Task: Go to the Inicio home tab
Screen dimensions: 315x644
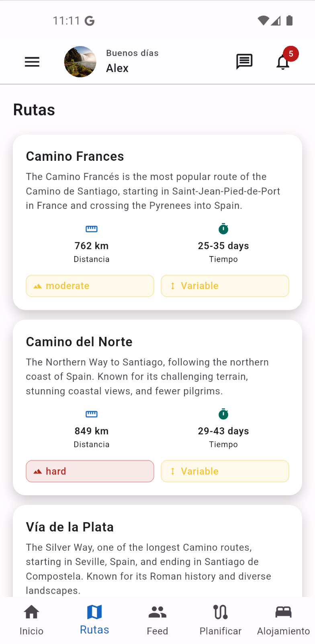Action: 31,620
